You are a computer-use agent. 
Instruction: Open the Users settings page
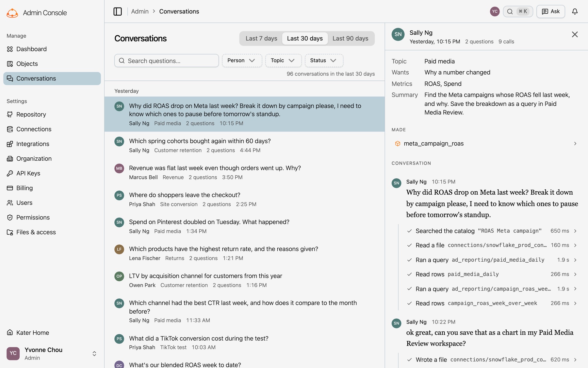pyautogui.click(x=52, y=203)
